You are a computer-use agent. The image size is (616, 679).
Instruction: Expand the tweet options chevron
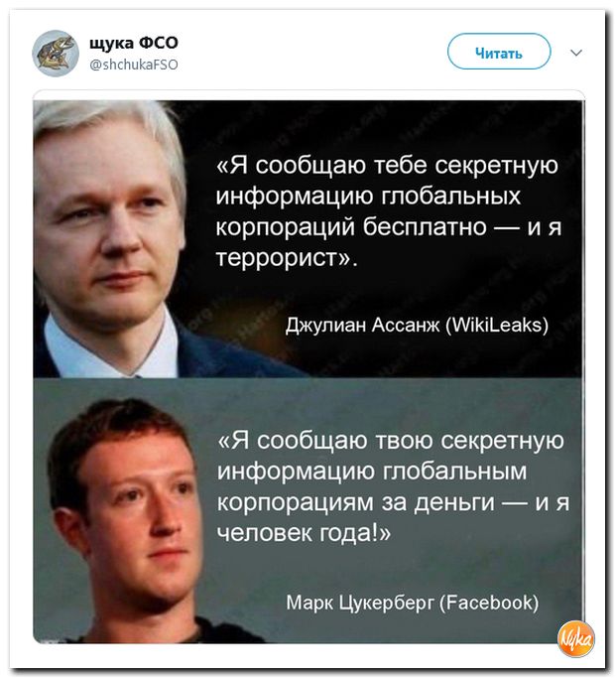tap(576, 53)
